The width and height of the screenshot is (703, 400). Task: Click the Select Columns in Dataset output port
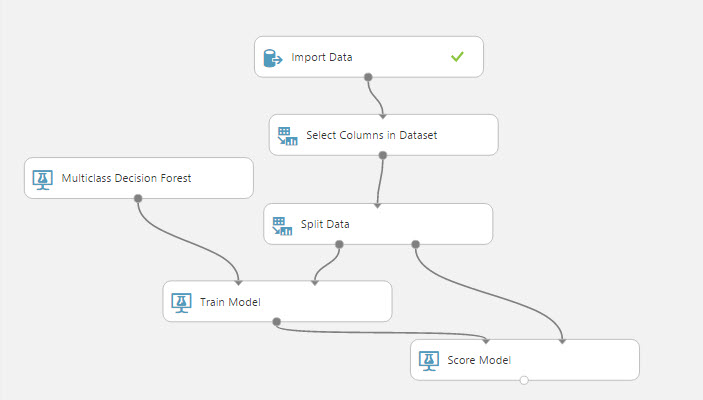pyautogui.click(x=383, y=155)
